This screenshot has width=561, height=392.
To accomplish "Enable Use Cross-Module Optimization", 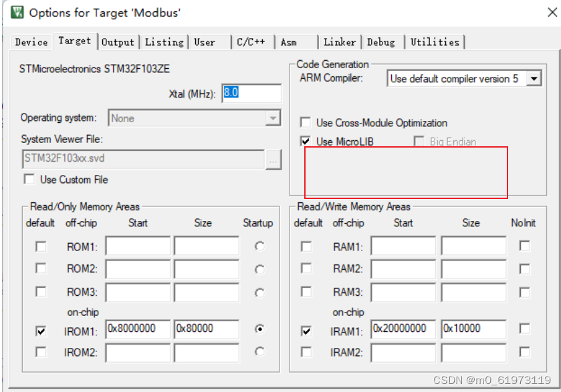I will coord(306,123).
